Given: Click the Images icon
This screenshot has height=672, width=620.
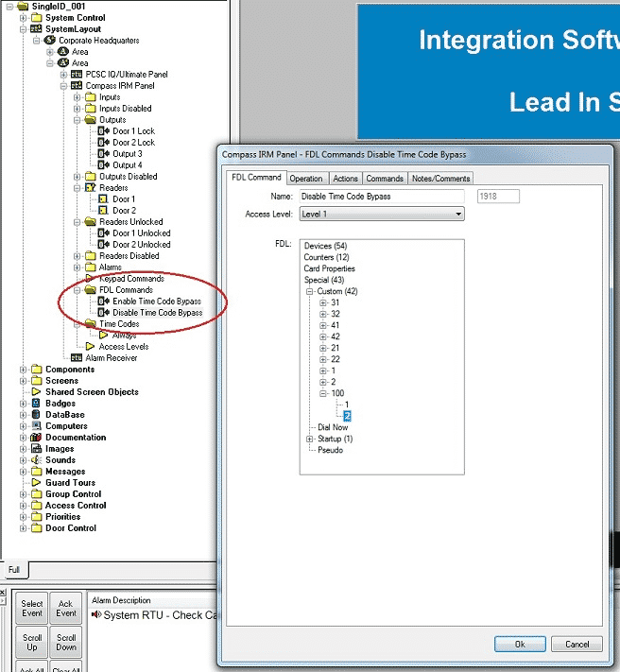Looking at the screenshot, I should click(x=37, y=449).
